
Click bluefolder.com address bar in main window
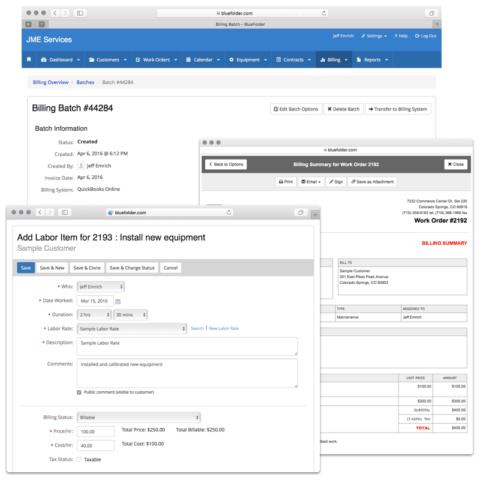click(242, 13)
